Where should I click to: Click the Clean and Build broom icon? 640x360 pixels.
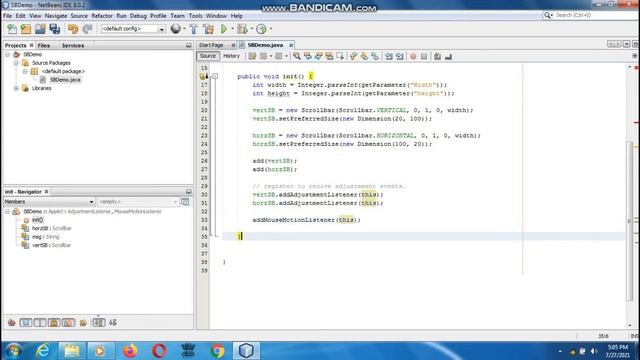(x=209, y=29)
